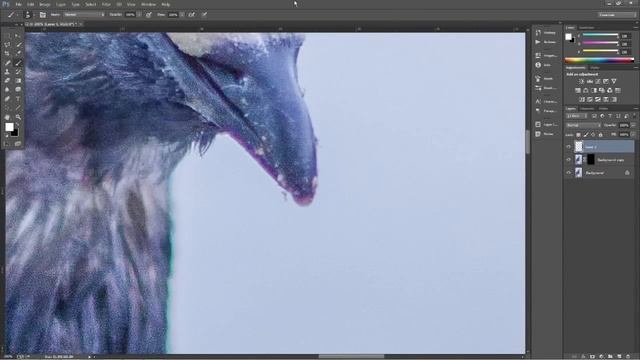Toggle lock image pixels

pos(586,135)
